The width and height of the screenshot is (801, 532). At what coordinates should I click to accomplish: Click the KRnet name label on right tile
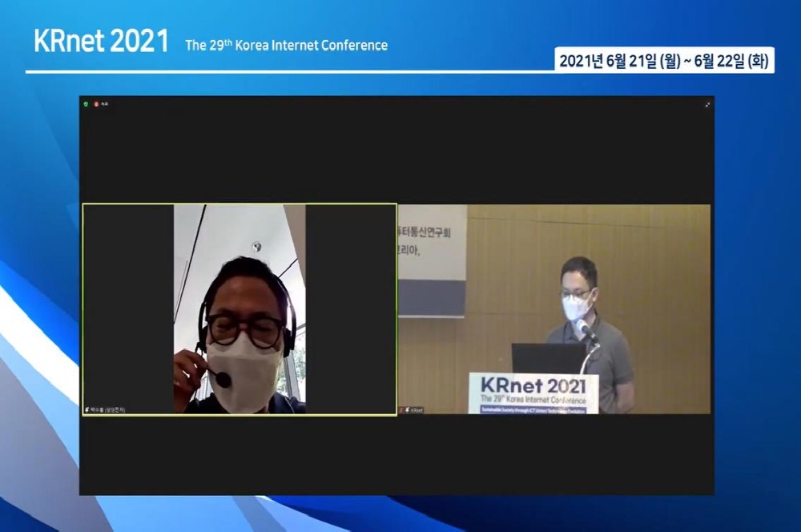[x=417, y=409]
